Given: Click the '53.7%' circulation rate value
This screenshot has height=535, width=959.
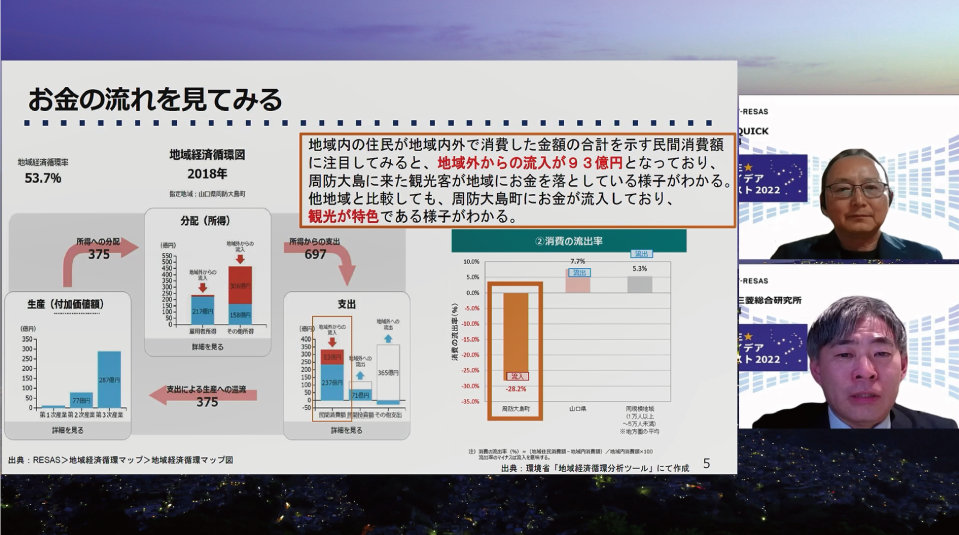Looking at the screenshot, I should click(x=43, y=178).
